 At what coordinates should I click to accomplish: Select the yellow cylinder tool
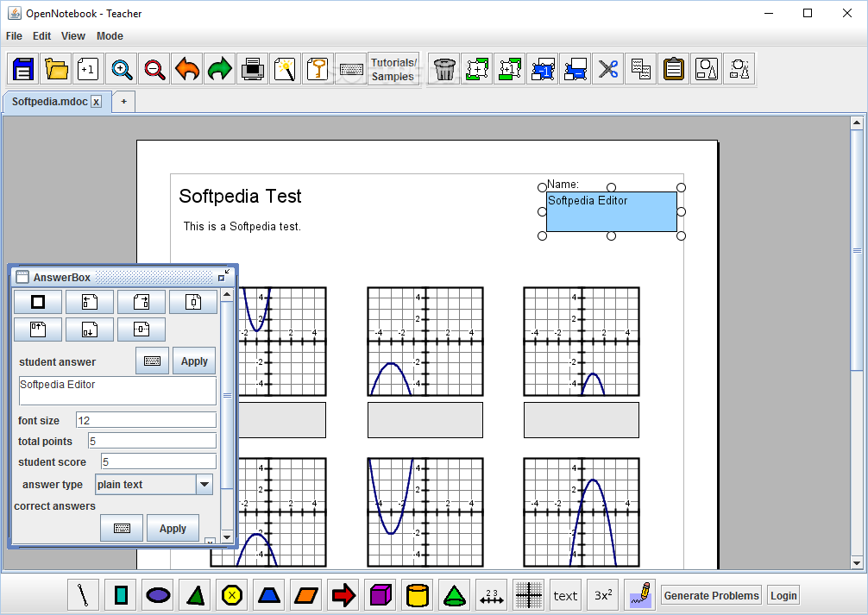click(x=417, y=595)
